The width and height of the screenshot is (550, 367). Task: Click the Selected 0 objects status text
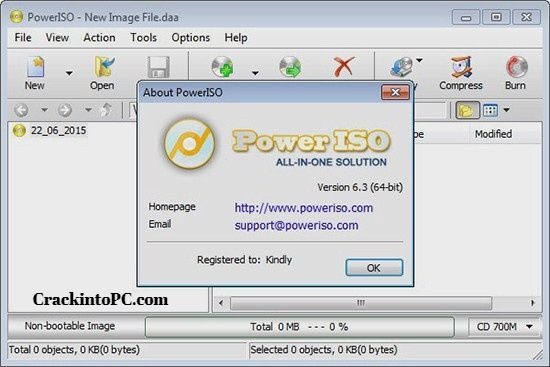click(x=324, y=350)
